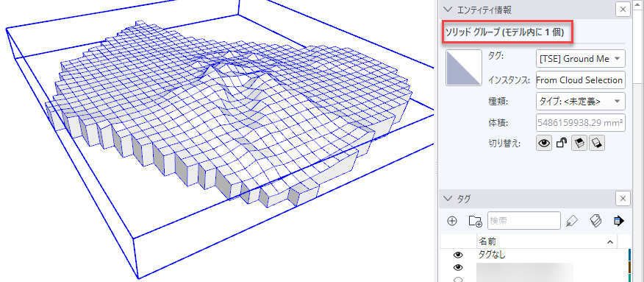The width and height of the screenshot is (644, 282).
Task: Click the add tag plus icon
Action: coord(452,221)
